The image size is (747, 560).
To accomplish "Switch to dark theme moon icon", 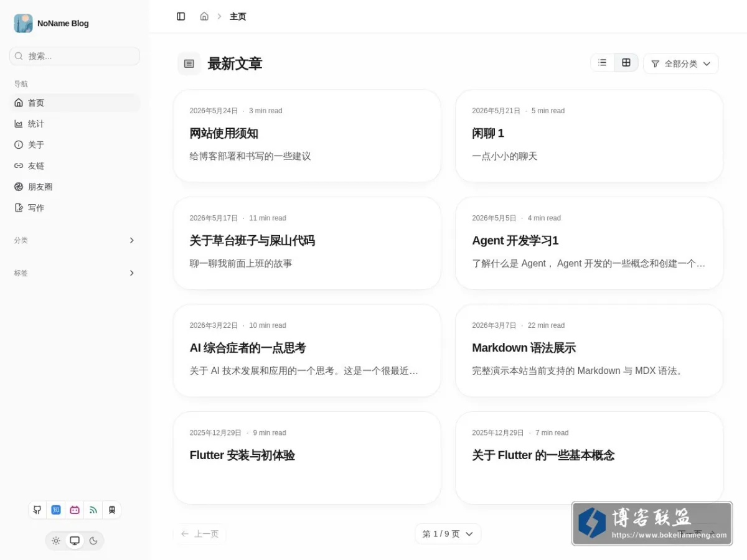I will [93, 541].
